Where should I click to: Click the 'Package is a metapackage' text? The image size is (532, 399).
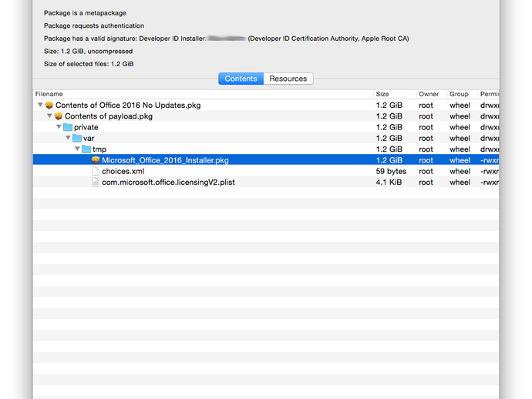(x=85, y=13)
